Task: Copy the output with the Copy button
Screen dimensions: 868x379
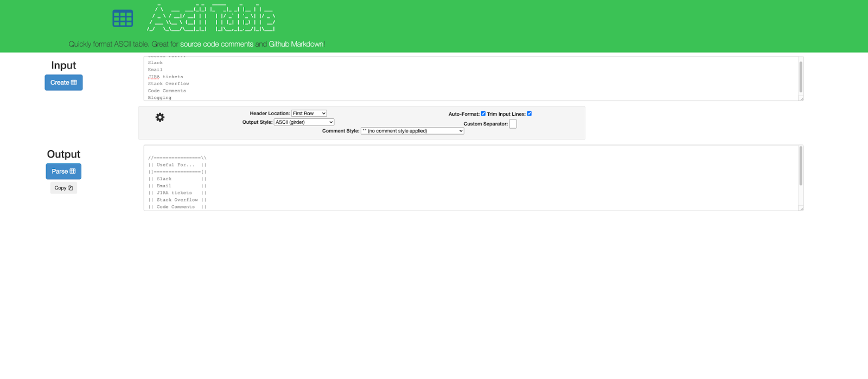Action: pos(63,188)
